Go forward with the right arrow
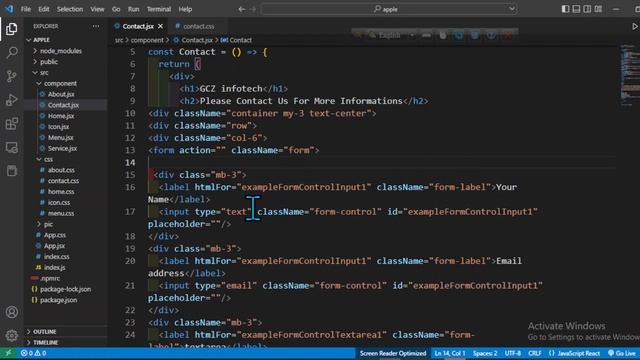Screen dimensions: 640x360 253,9
